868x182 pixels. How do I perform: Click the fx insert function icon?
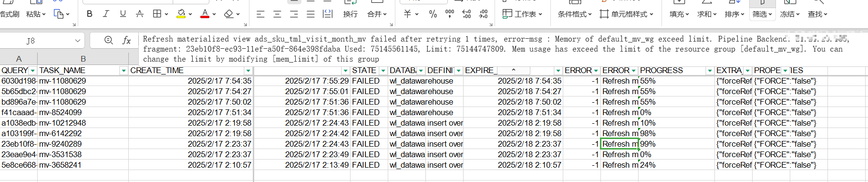(126, 41)
